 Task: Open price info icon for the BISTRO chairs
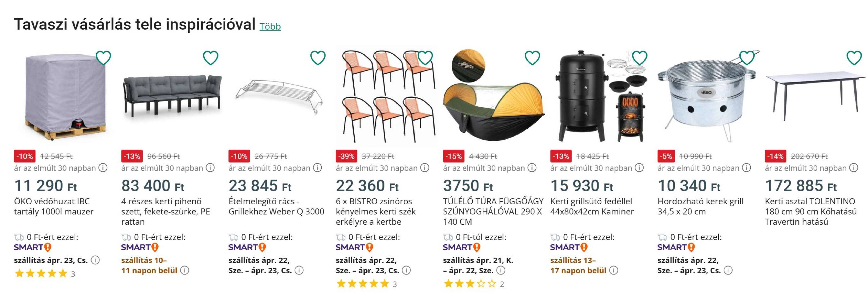coord(425,168)
